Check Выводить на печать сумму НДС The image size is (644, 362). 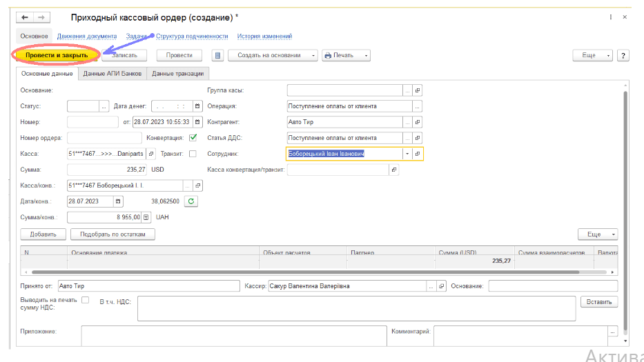coord(86,300)
